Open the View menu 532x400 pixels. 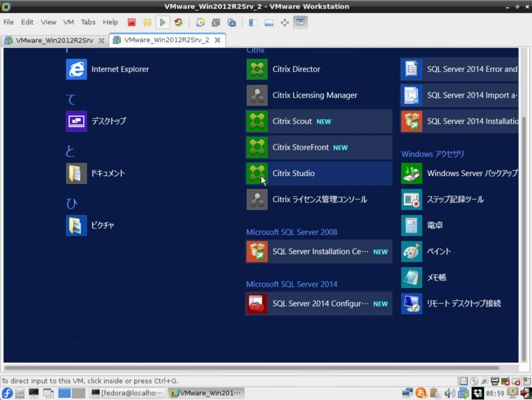click(x=48, y=22)
